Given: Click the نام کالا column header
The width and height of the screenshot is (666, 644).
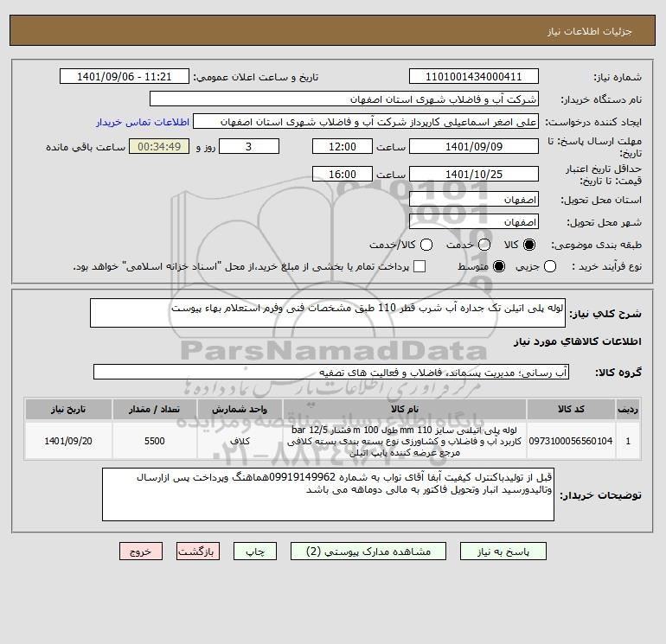Looking at the screenshot, I should tap(405, 409).
